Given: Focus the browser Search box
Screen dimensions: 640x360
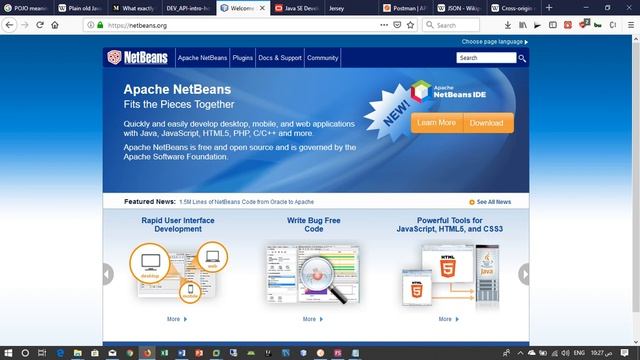Looking at the screenshot, I should pos(451,25).
